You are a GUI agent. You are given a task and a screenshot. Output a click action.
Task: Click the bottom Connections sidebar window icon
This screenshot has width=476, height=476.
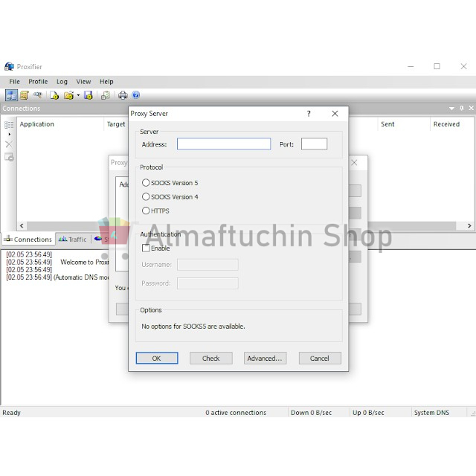coord(9,157)
